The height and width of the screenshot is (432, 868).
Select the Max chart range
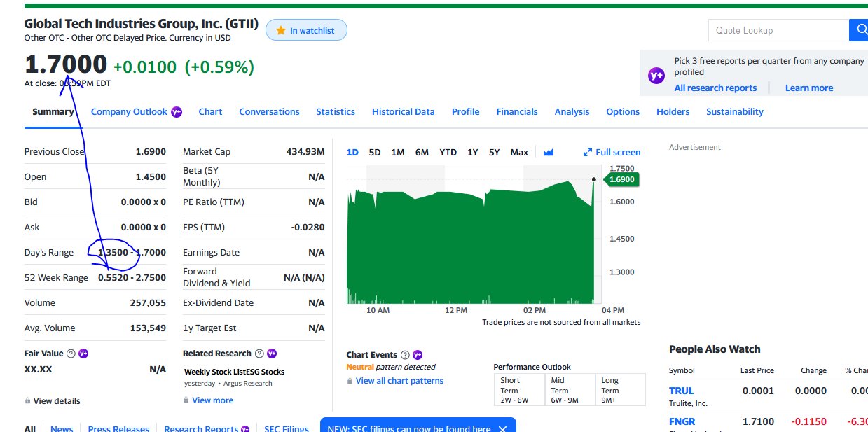coord(519,152)
